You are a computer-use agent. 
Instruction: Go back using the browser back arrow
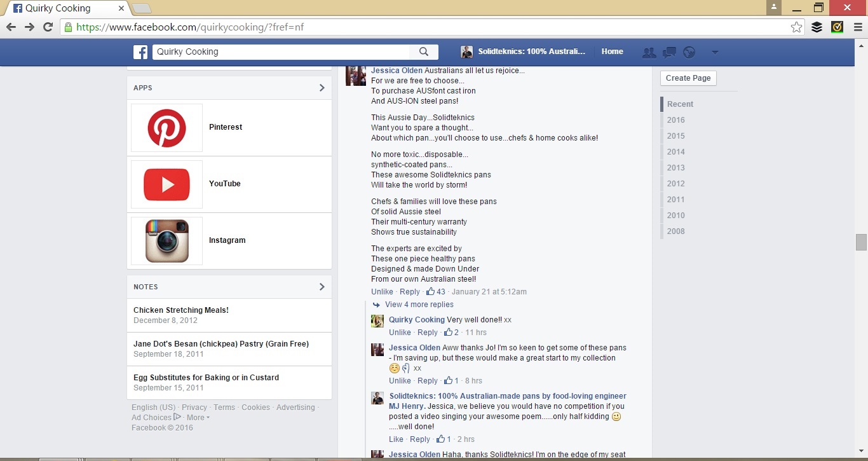[x=11, y=27]
